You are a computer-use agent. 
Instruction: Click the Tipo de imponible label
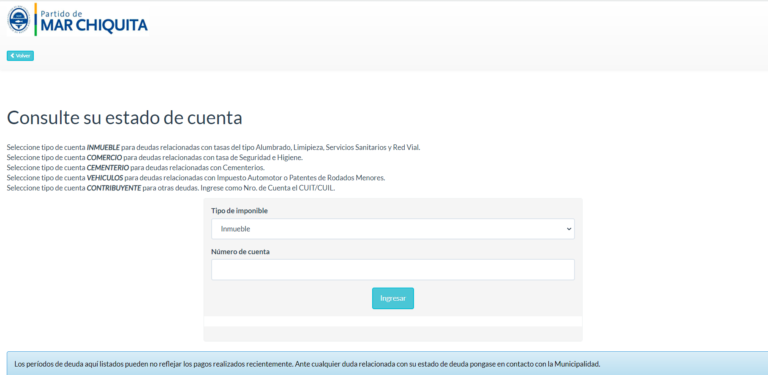tap(240, 211)
